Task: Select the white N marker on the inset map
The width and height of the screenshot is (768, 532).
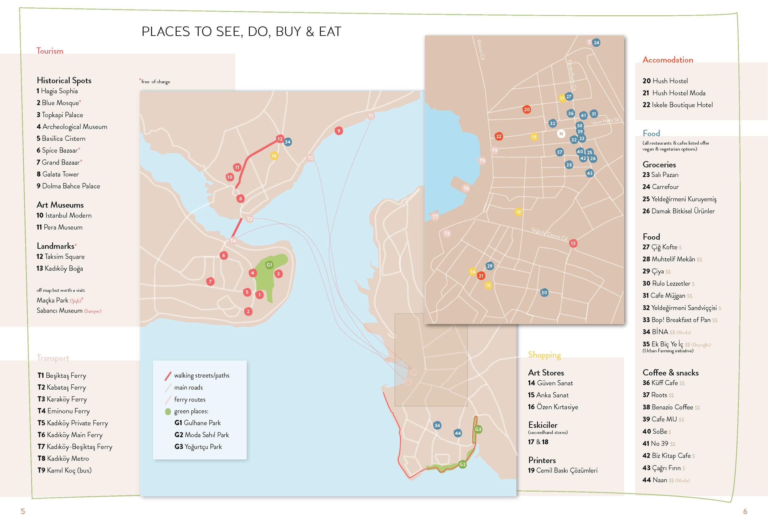Action: [561, 134]
